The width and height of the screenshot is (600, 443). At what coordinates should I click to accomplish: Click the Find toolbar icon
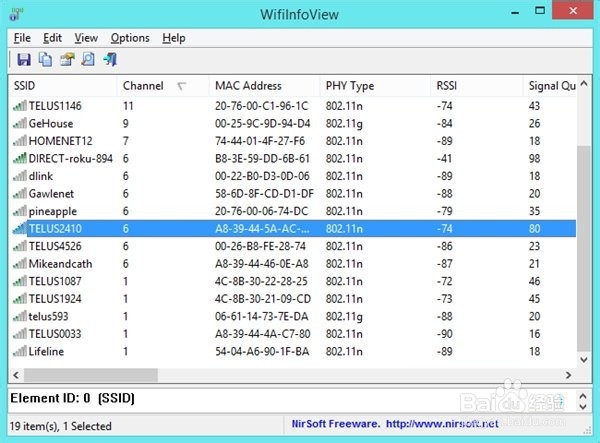88,59
